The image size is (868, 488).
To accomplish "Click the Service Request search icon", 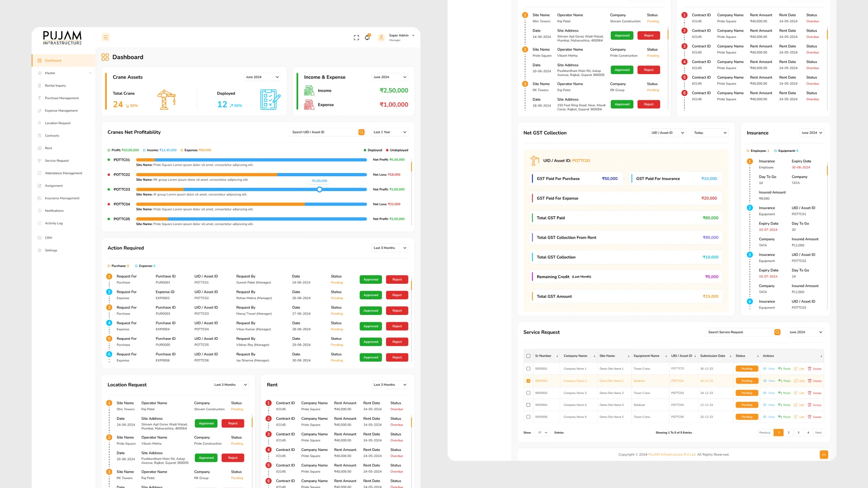I will [x=777, y=333].
